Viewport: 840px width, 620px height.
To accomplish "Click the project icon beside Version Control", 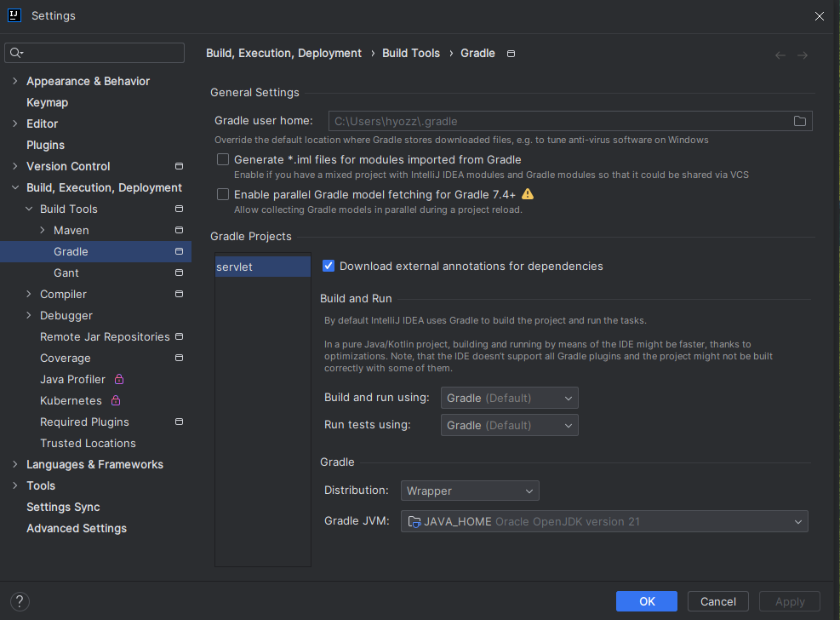I will click(179, 166).
